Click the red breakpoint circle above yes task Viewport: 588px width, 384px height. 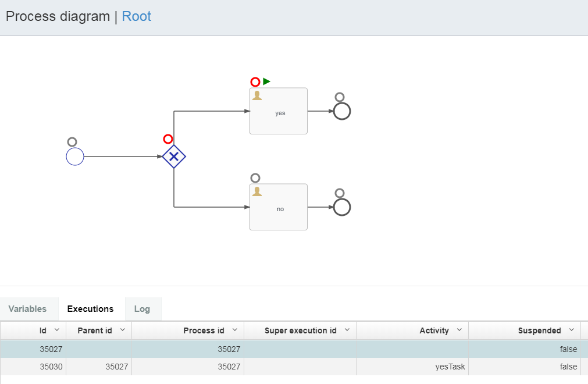[x=255, y=82]
